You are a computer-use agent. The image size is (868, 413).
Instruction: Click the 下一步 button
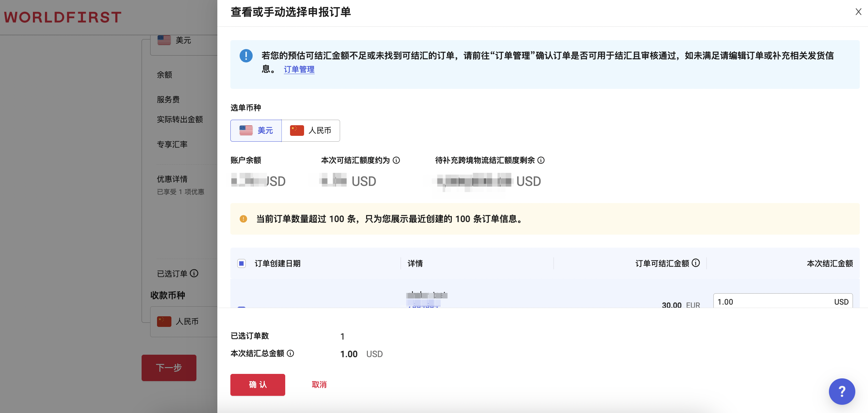point(169,367)
